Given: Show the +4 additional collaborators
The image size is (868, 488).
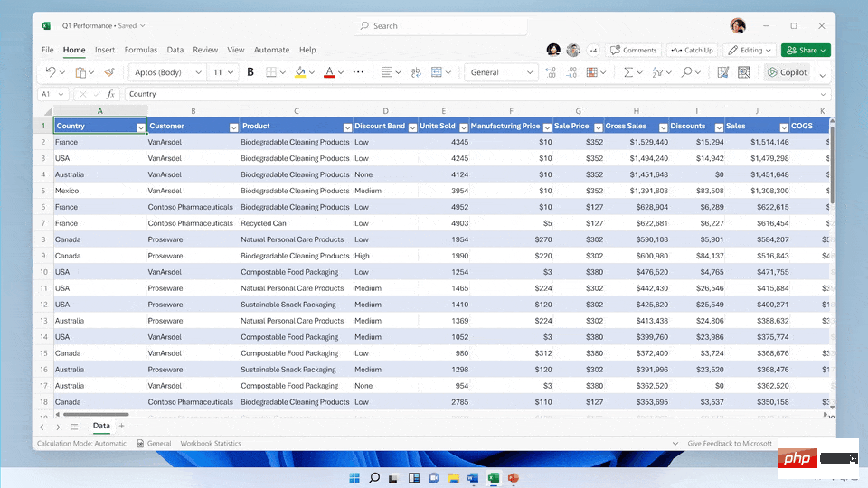Looking at the screenshot, I should coord(593,51).
